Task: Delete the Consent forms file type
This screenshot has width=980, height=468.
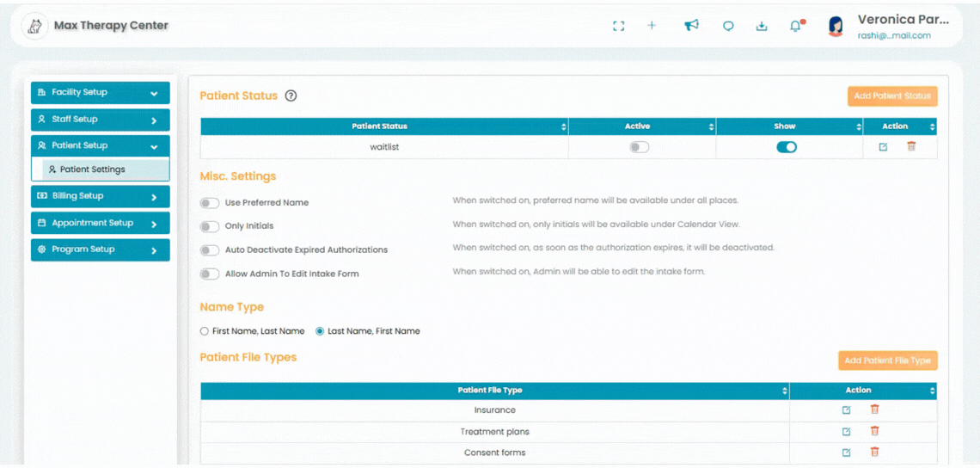Action: click(874, 452)
